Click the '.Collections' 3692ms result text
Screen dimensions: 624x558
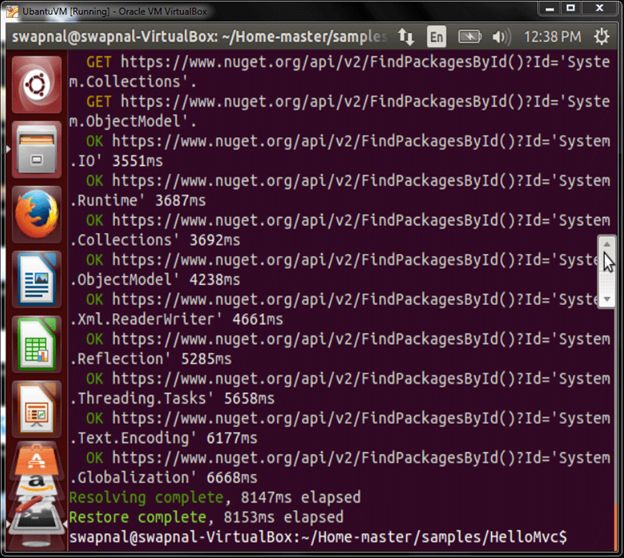pyautogui.click(x=155, y=240)
